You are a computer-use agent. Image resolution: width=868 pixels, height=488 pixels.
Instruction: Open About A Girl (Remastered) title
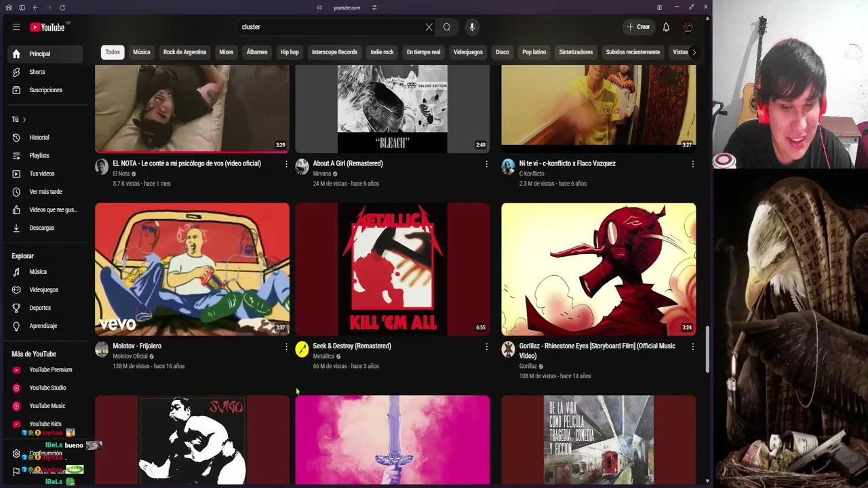pyautogui.click(x=348, y=163)
